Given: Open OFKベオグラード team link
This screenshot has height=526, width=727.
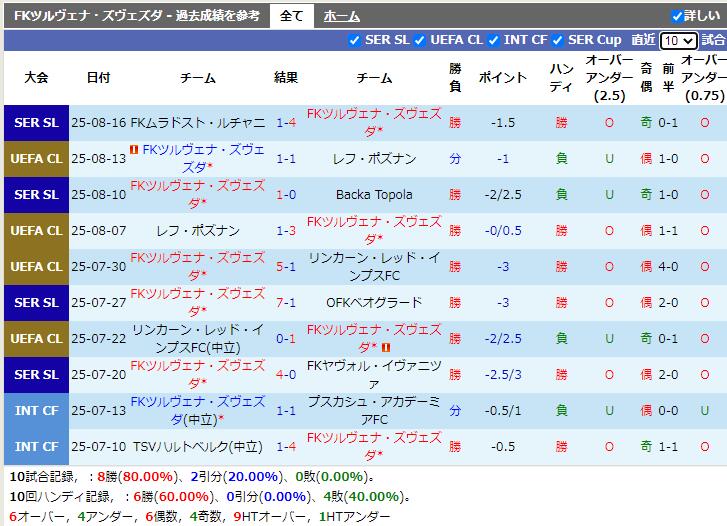Looking at the screenshot, I should pyautogui.click(x=374, y=302).
